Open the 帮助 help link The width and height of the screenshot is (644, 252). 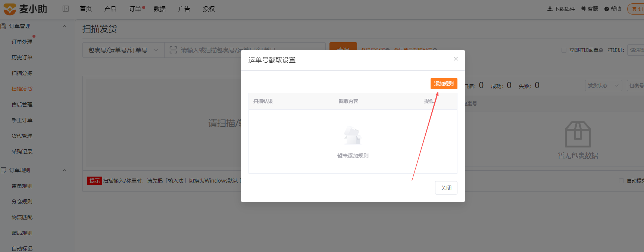(x=613, y=9)
